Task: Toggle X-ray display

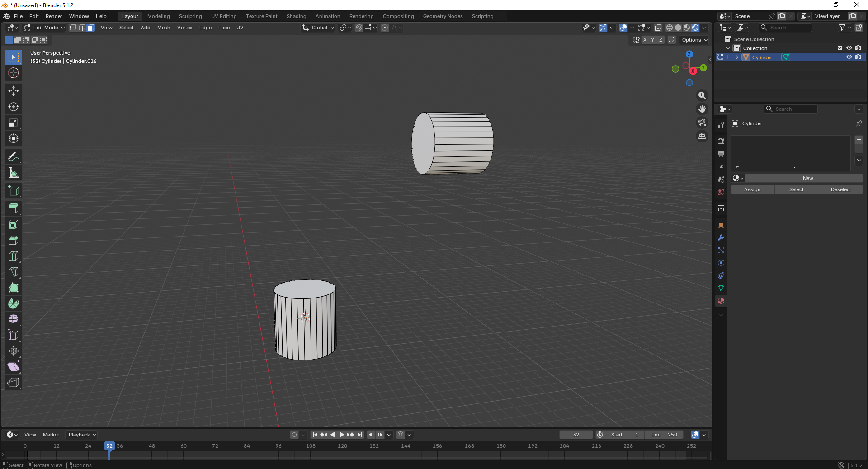Action: [658, 28]
